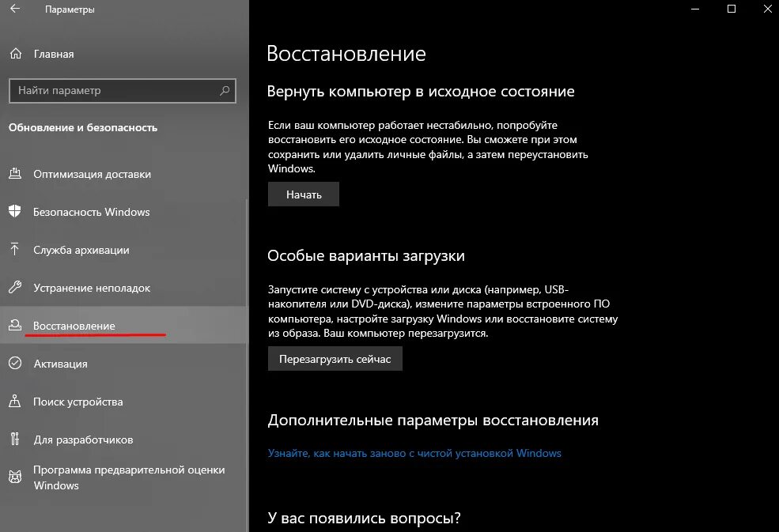This screenshot has height=532, width=779.
Task: Click the Программа предварительной оценки Windows icon
Action: (x=16, y=477)
